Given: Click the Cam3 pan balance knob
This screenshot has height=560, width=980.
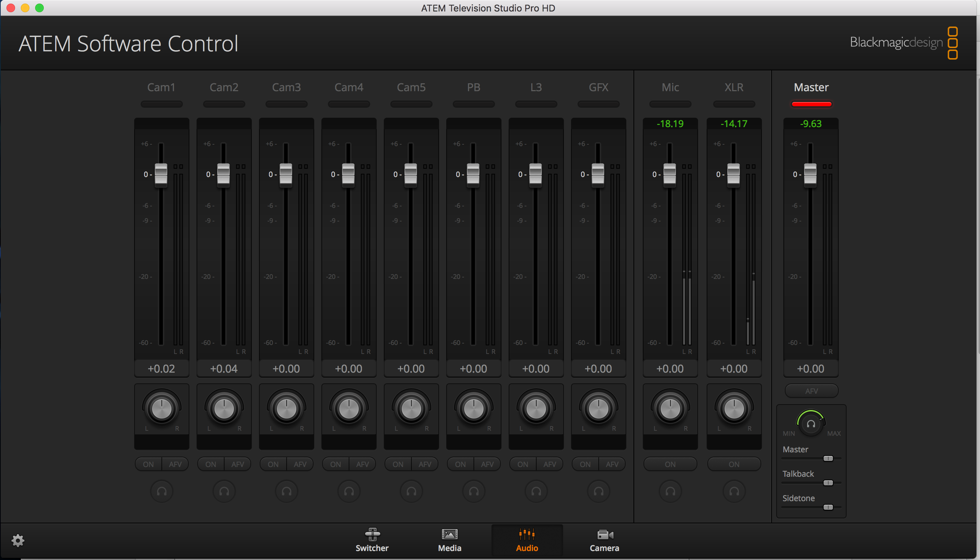Looking at the screenshot, I should pyautogui.click(x=287, y=409).
